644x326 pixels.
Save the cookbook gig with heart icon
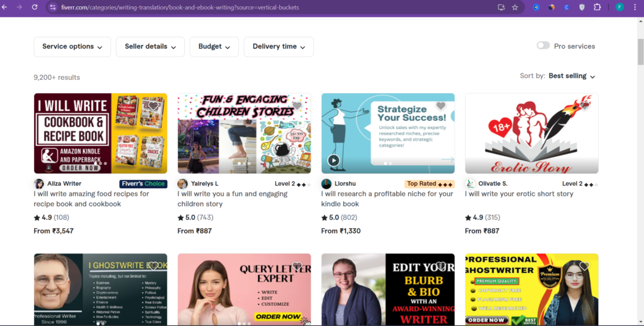[153, 106]
